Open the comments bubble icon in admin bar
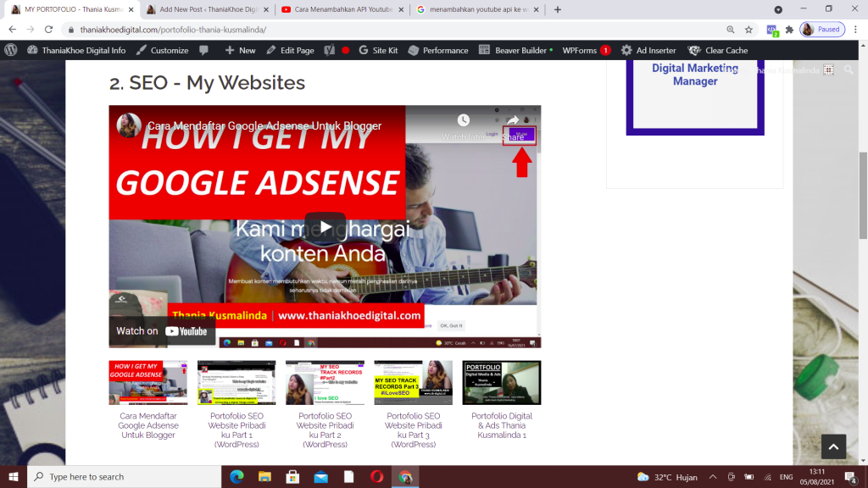Image resolution: width=868 pixels, height=488 pixels. pos(203,50)
